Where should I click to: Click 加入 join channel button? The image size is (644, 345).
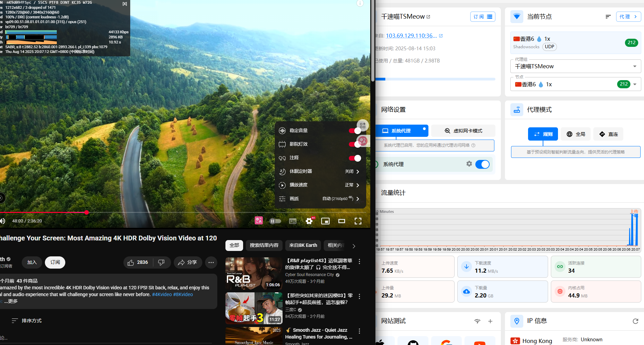point(32,262)
